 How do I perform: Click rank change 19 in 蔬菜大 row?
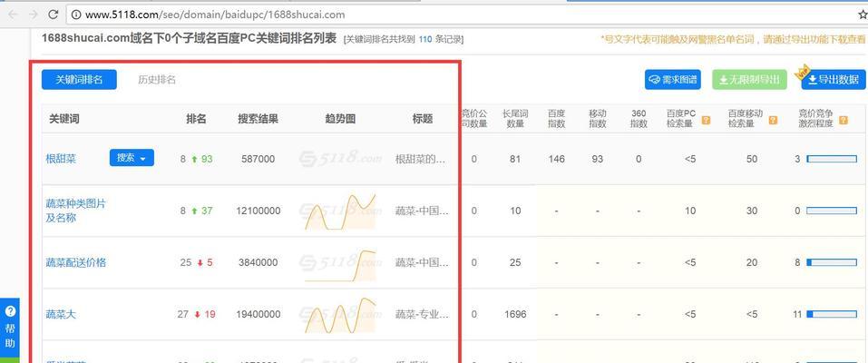coord(210,314)
